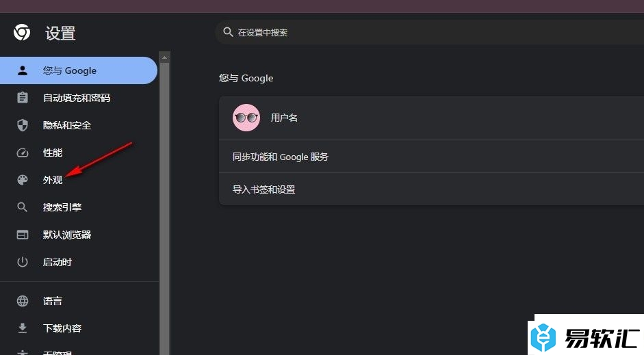Open 同步功能和 Google 服务
The height and width of the screenshot is (355, 644).
coord(431,157)
